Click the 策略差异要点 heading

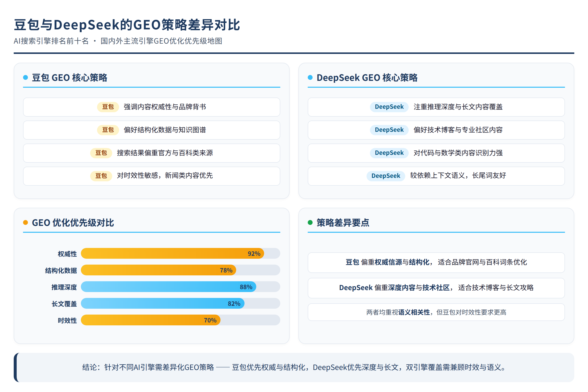pos(343,223)
